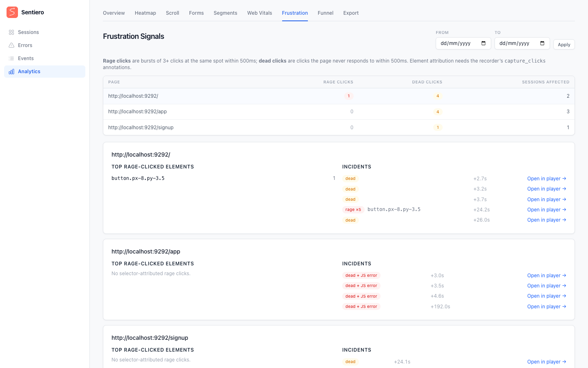This screenshot has width=588, height=368.
Task: Click table row http://localhost:9292/app
Action: (x=339, y=112)
